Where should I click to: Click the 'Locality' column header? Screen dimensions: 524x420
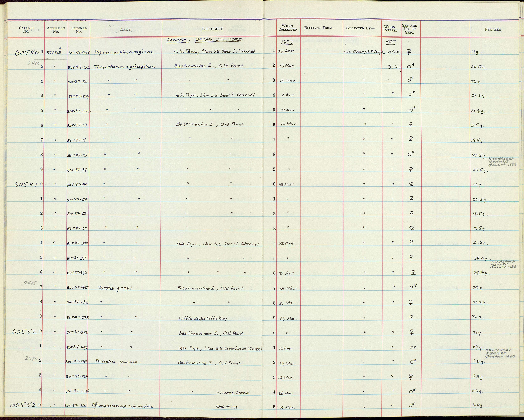tap(212, 29)
